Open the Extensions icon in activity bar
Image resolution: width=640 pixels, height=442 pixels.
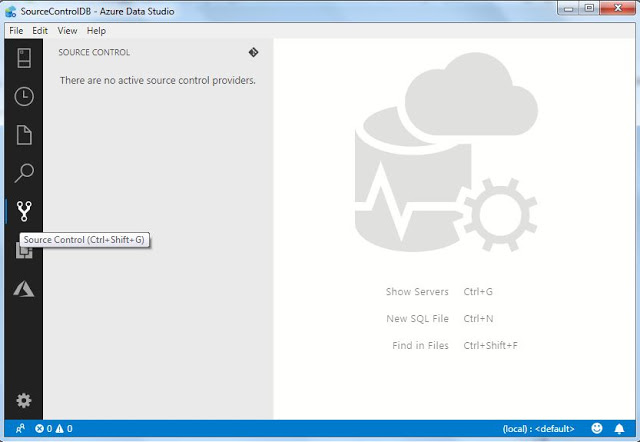click(24, 250)
